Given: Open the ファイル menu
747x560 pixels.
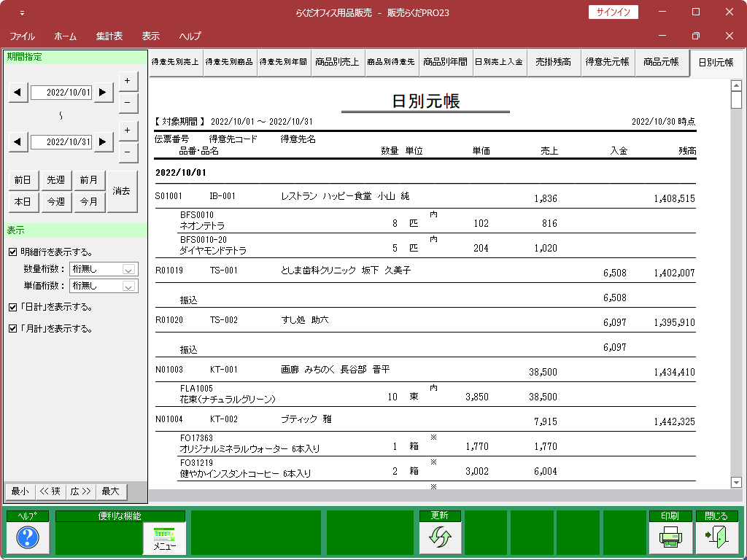Looking at the screenshot, I should (22, 36).
